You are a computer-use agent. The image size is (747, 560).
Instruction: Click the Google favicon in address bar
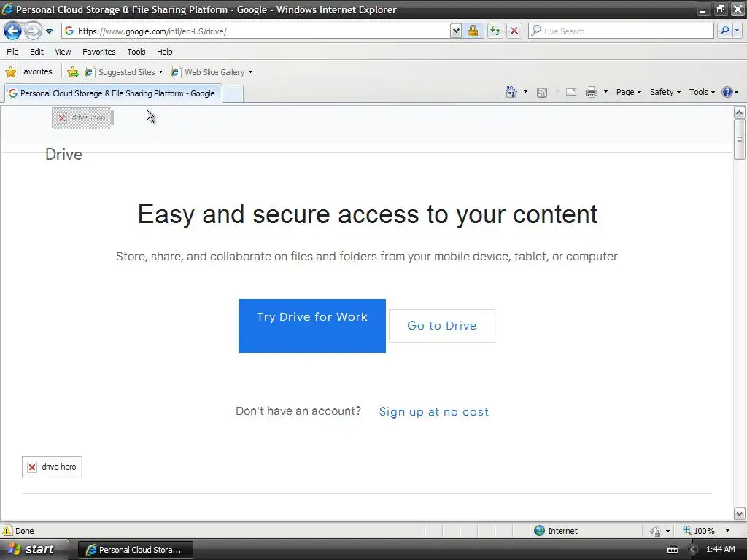click(x=69, y=31)
